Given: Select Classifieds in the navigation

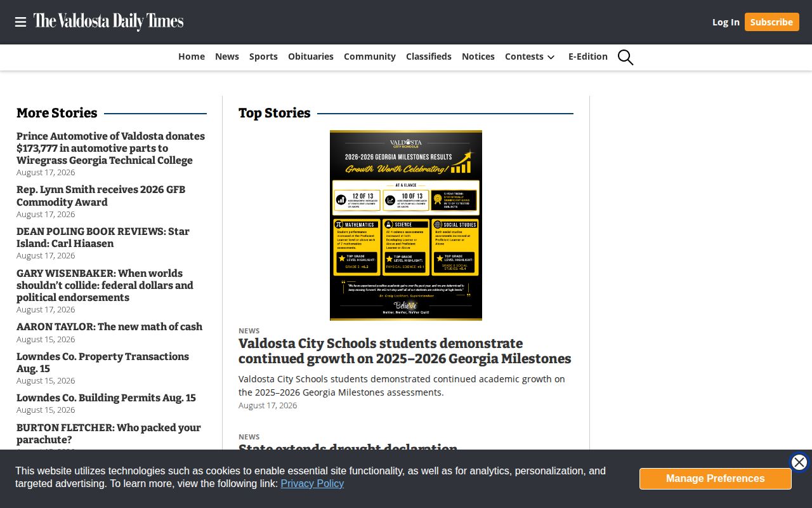Looking at the screenshot, I should 429,57.
